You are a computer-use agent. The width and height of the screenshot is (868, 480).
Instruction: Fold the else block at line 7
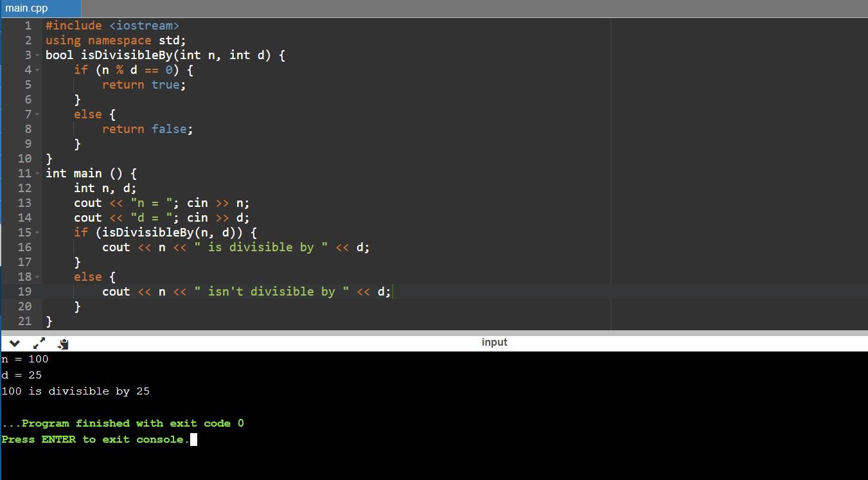(37, 114)
